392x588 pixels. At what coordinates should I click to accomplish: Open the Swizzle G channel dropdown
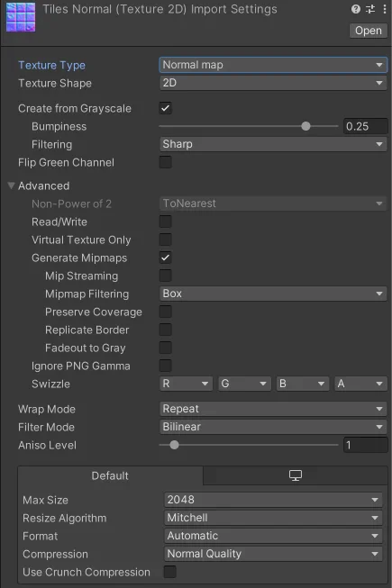click(244, 384)
